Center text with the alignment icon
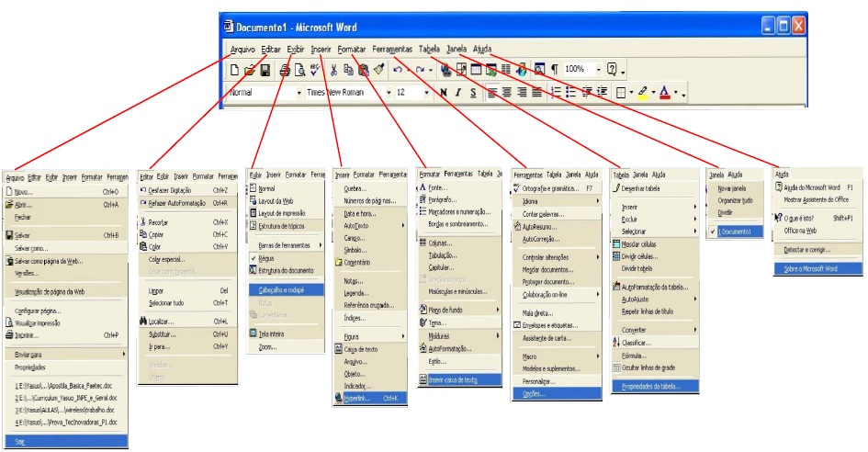 point(507,93)
